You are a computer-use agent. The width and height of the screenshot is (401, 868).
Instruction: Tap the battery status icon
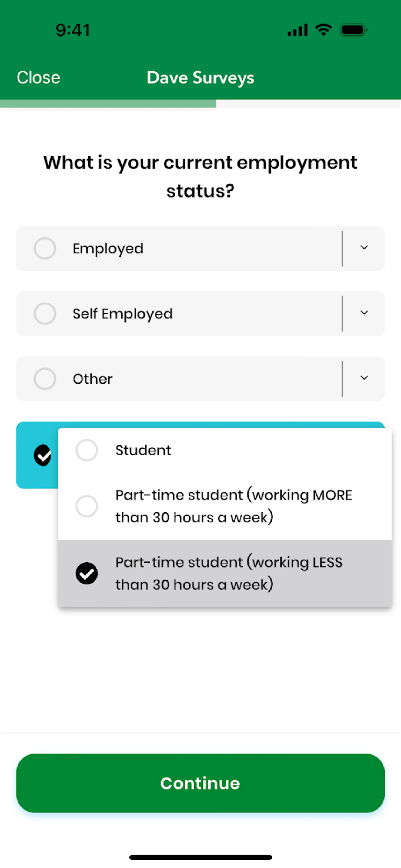[353, 30]
